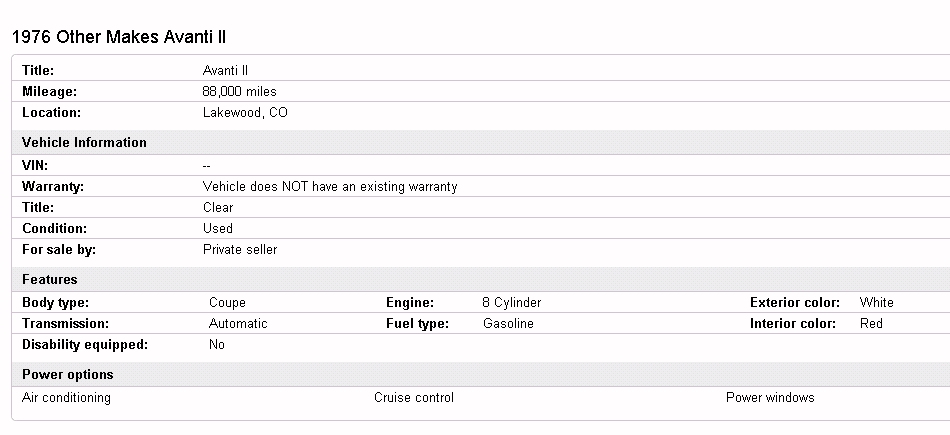The height and width of the screenshot is (435, 950).
Task: Click the "Cruise control" power option
Action: click(414, 398)
